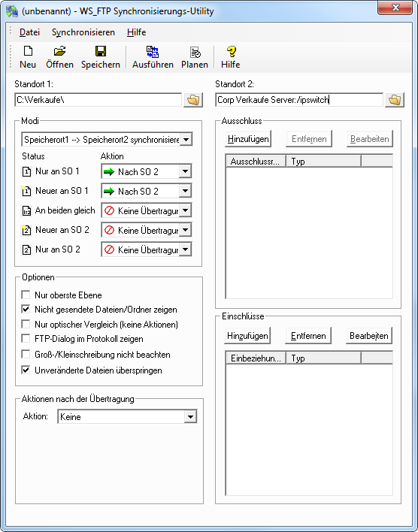Enable 'Nur optischer Vergleich (keine Aktionen)'
Viewport: 418px width, 532px height.
pos(26,324)
